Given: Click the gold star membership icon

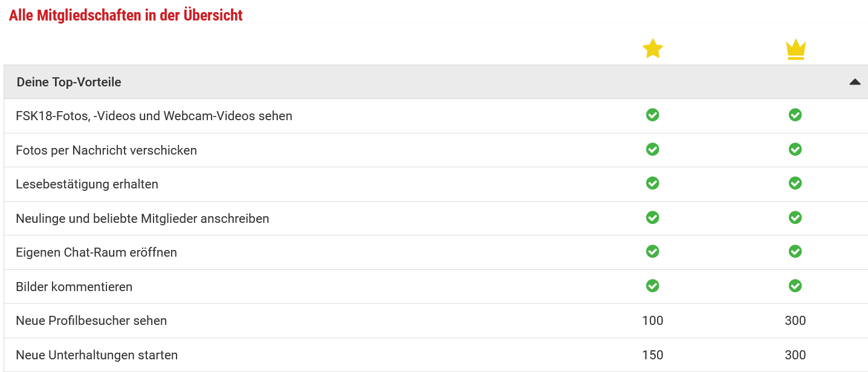Looking at the screenshot, I should tap(653, 48).
